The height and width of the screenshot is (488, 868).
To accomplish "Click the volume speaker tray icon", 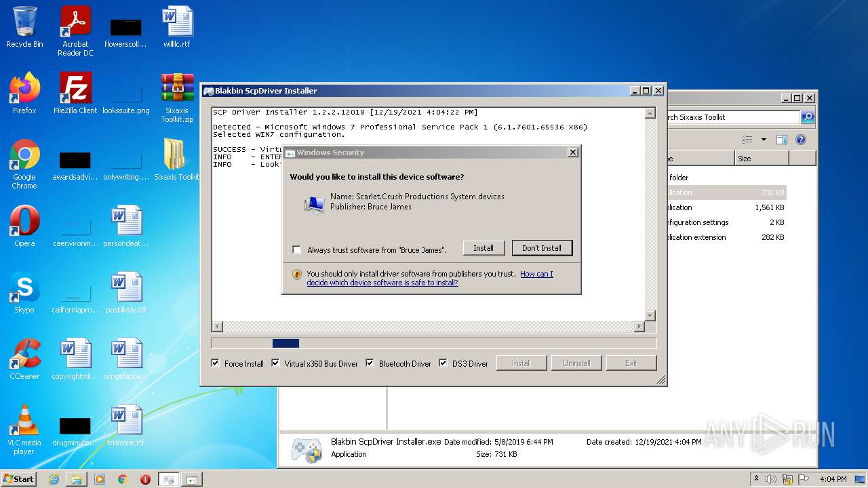I will tap(770, 479).
